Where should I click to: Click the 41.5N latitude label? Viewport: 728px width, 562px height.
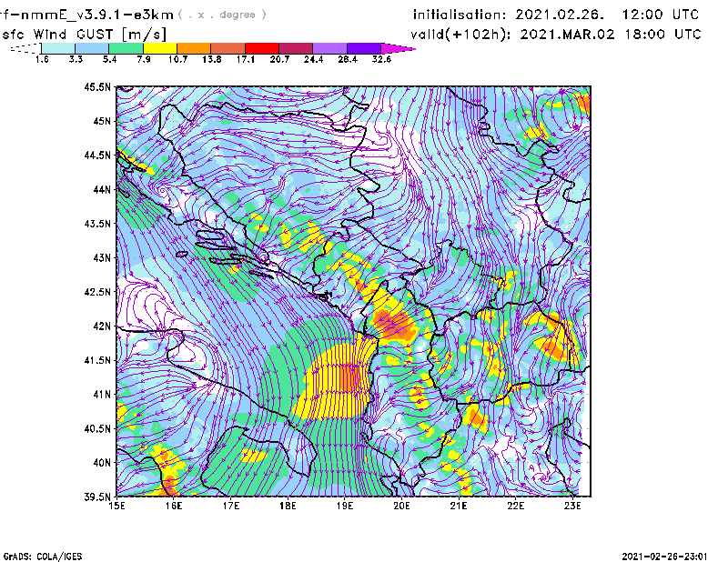97,360
